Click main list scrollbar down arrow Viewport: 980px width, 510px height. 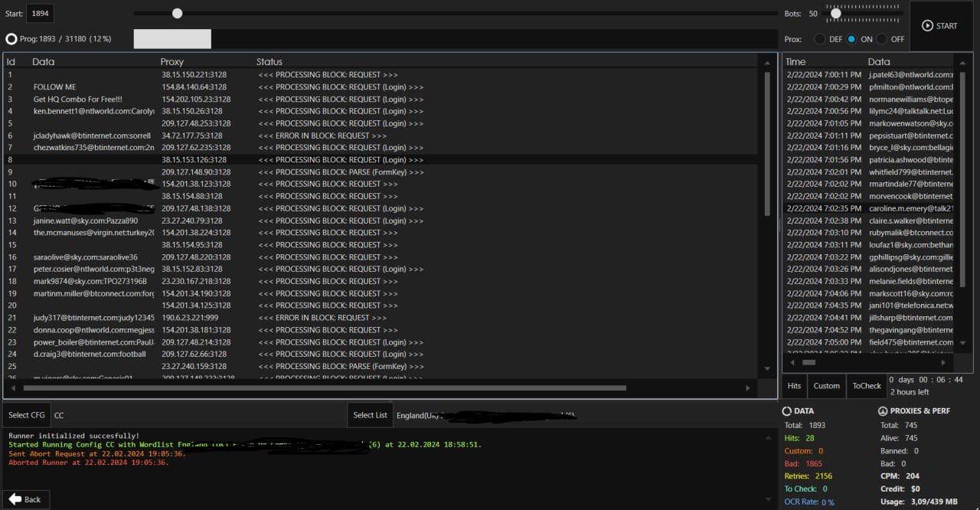768,369
